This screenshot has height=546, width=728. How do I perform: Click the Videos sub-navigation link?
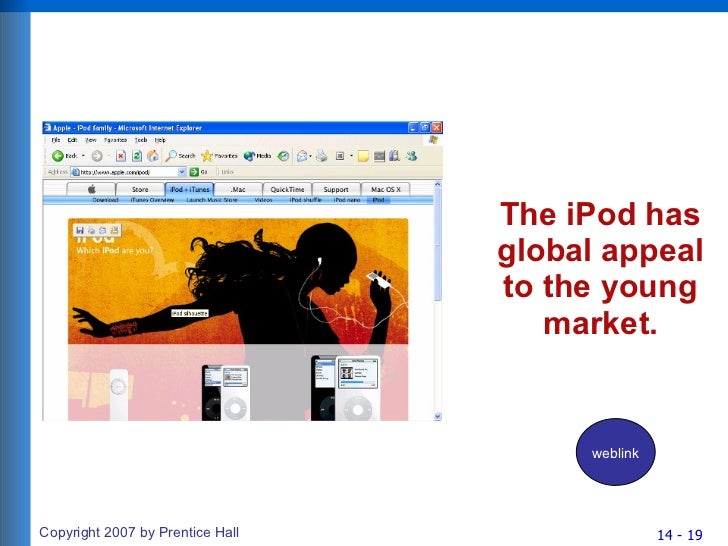tap(263, 200)
